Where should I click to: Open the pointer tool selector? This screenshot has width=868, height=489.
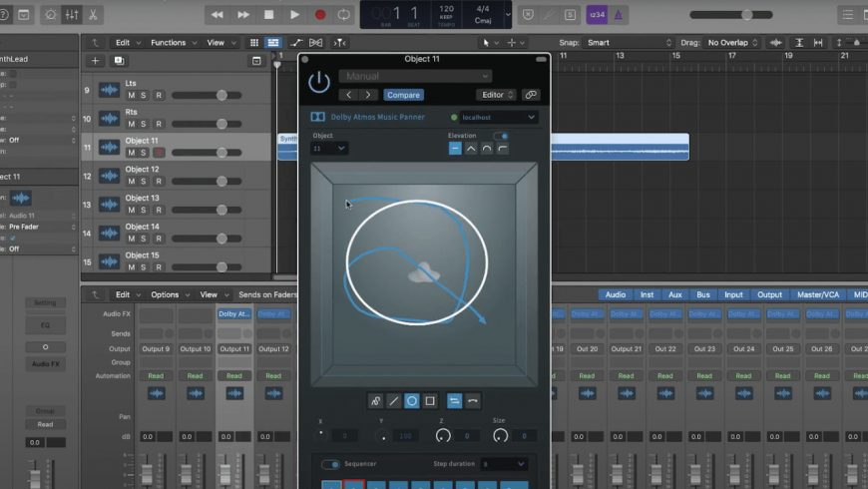[x=489, y=43]
